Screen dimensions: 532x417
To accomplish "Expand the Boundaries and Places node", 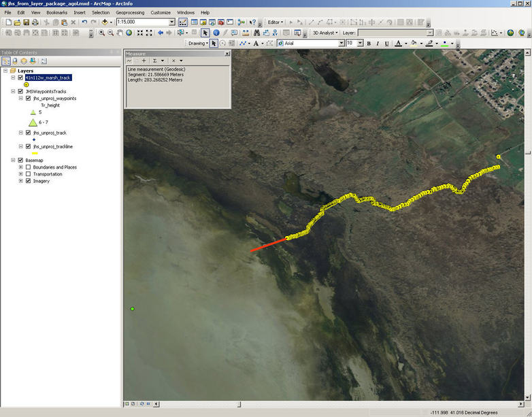I will pyautogui.click(x=20, y=167).
